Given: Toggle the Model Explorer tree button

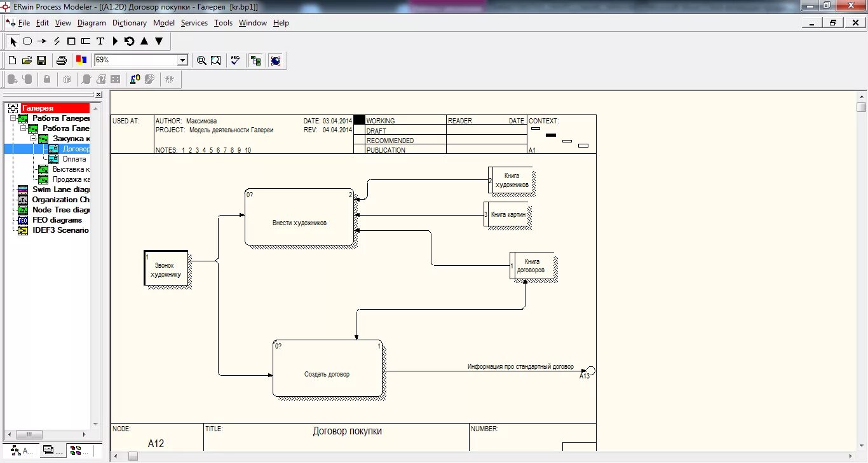Looking at the screenshot, I should pyautogui.click(x=256, y=60).
